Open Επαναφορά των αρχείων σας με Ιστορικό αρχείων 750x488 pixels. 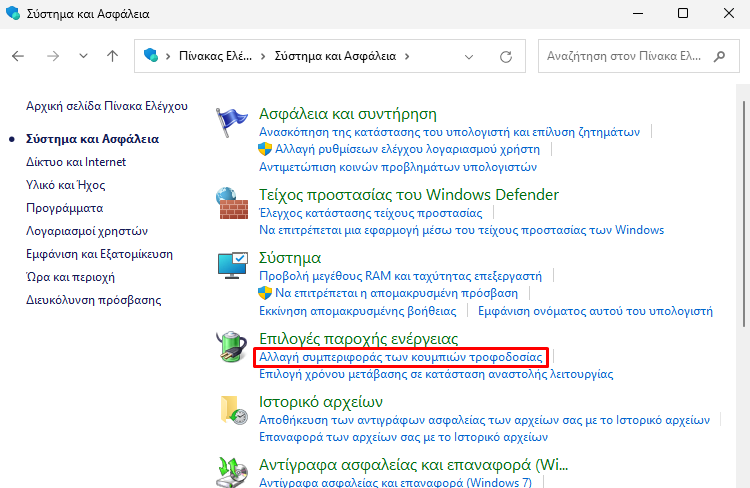pos(404,437)
